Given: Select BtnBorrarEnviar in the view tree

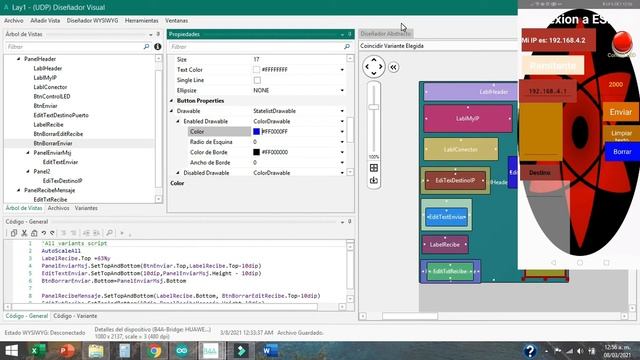Looking at the screenshot, I should point(53,143).
